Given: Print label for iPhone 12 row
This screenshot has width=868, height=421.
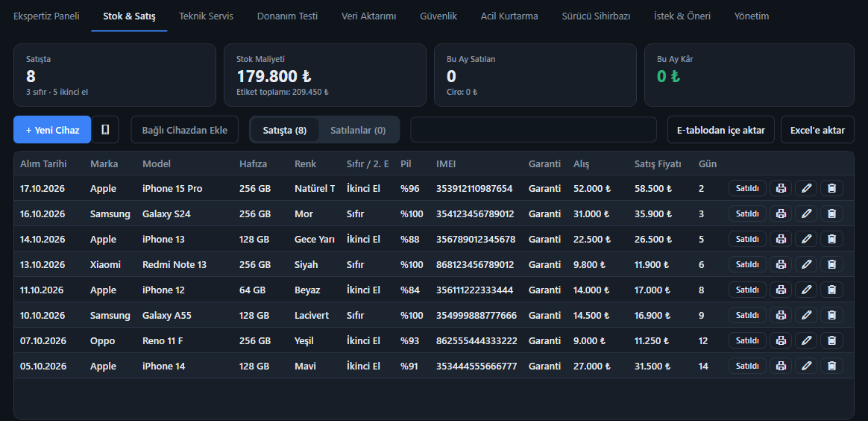Looking at the screenshot, I should pyautogui.click(x=781, y=290).
